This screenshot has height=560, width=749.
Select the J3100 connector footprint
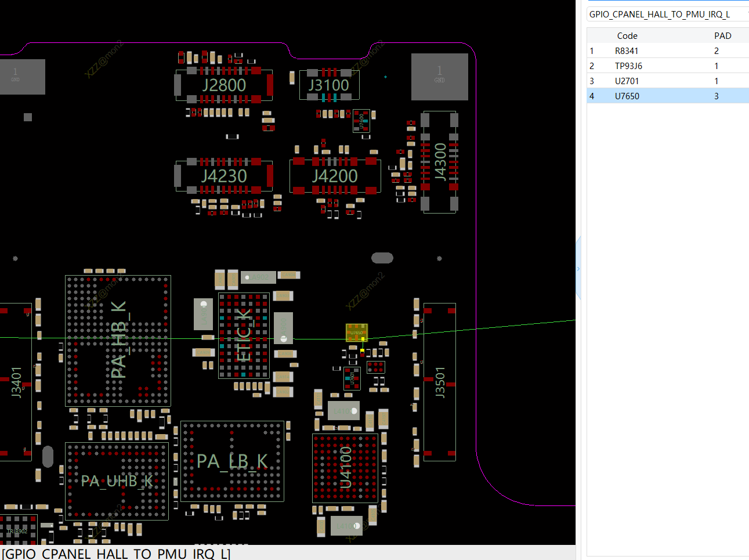coord(329,85)
